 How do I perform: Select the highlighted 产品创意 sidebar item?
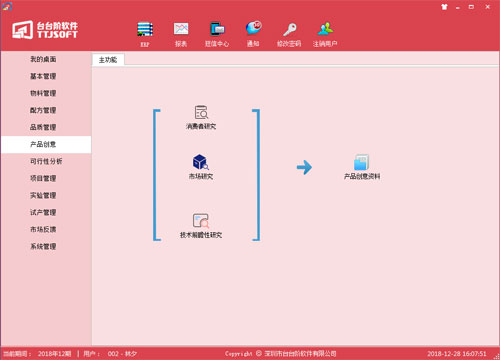click(x=46, y=144)
